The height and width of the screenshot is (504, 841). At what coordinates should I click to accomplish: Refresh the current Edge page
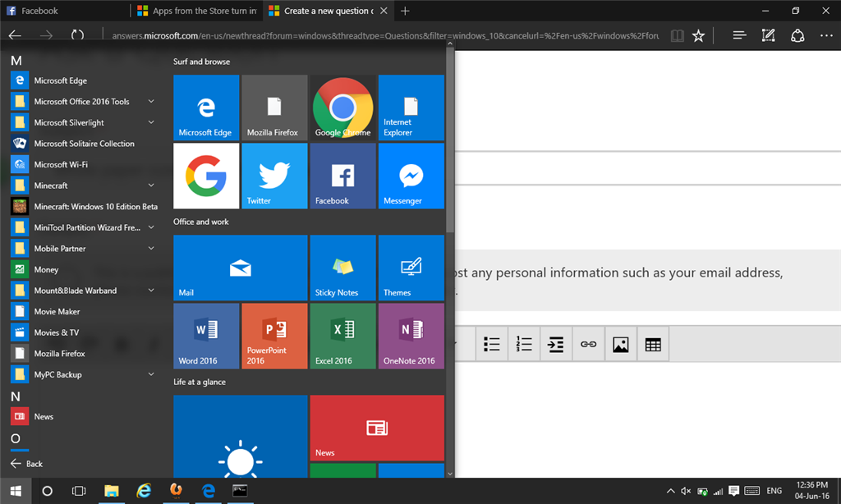pos(77,35)
